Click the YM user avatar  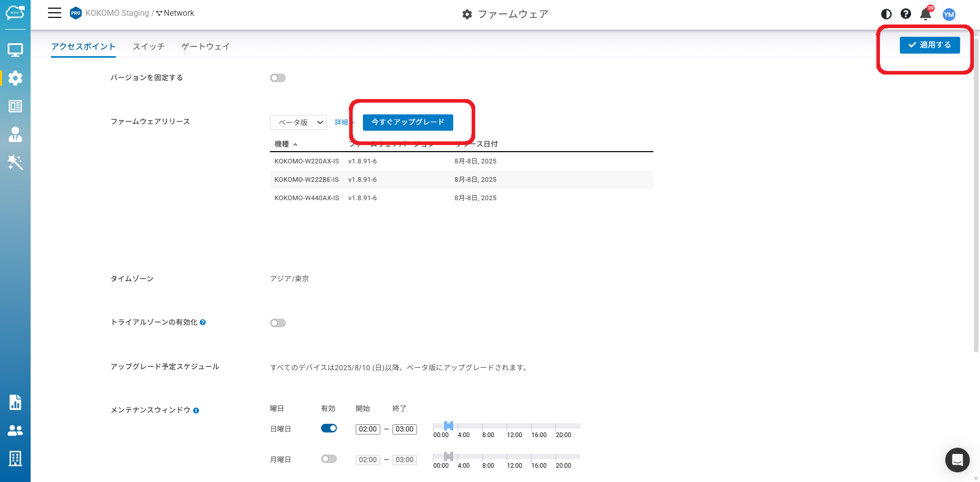click(x=949, y=14)
